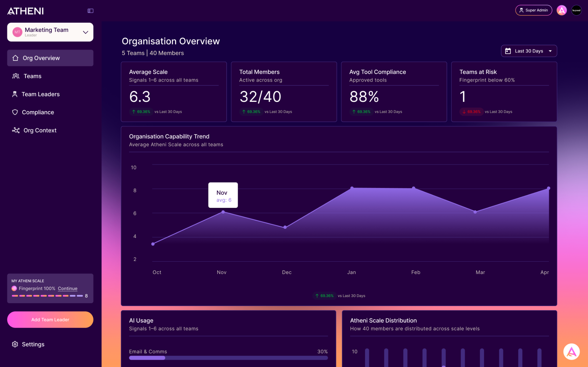Viewport: 588px width, 367px height.
Task: Click the Teams people icon
Action: point(16,76)
